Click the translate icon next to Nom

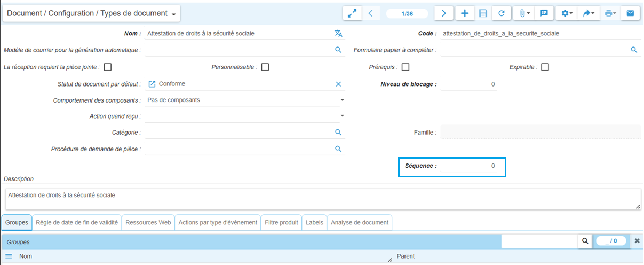(x=338, y=33)
